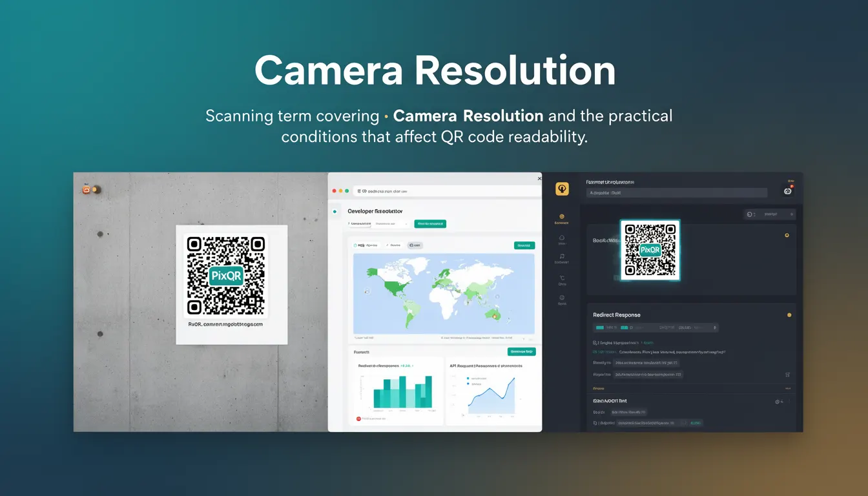
Task: Click the large "Camera Resolution" title
Action: point(435,71)
